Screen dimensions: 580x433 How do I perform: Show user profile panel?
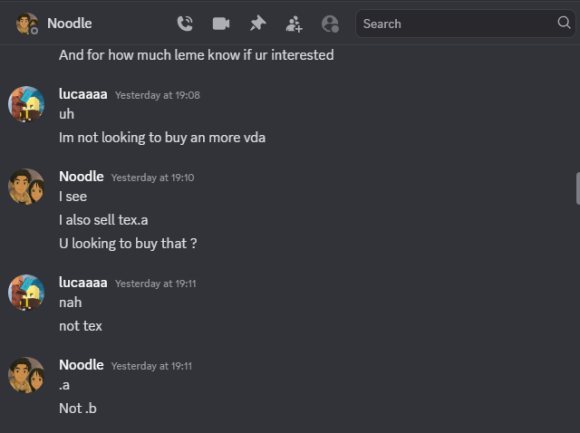pos(330,24)
